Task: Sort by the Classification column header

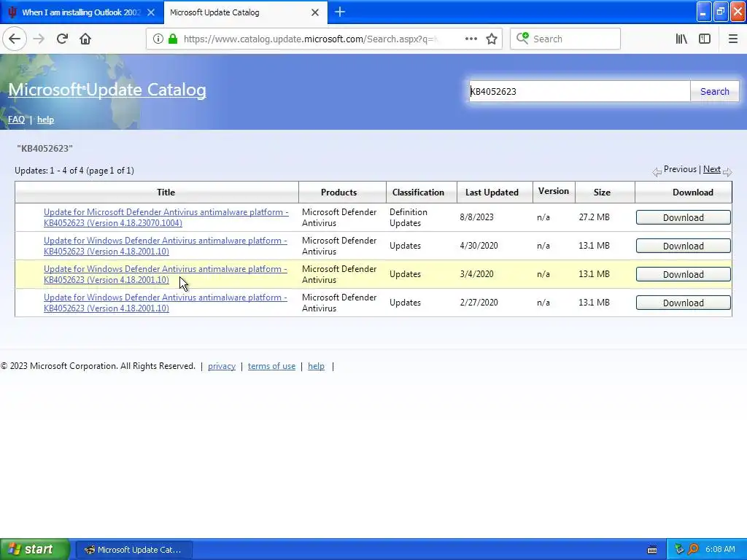Action: 418,192
